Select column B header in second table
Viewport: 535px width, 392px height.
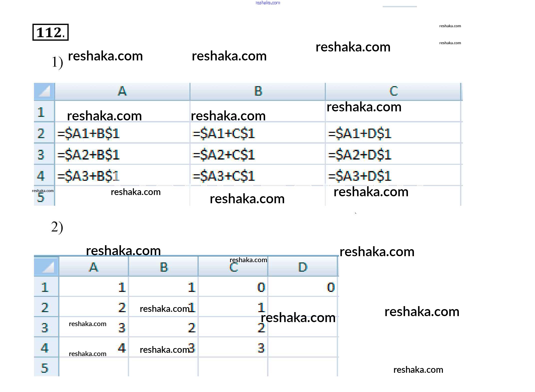[164, 267]
